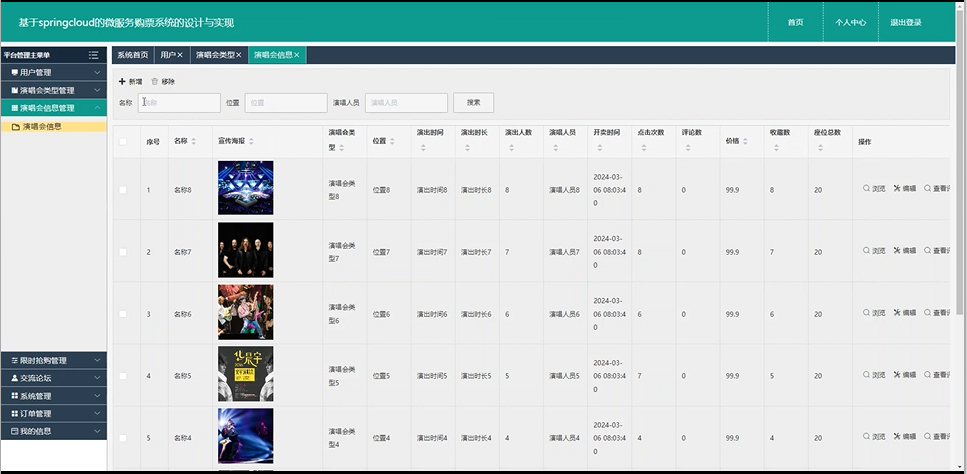The width and height of the screenshot is (967, 474).
Task: Sort table by 名称 column arrows
Action: point(194,141)
